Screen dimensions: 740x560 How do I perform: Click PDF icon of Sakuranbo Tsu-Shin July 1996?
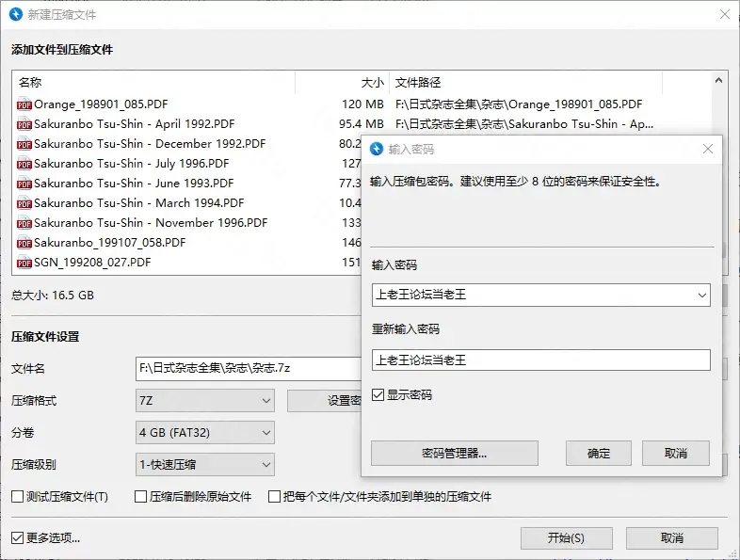24,164
